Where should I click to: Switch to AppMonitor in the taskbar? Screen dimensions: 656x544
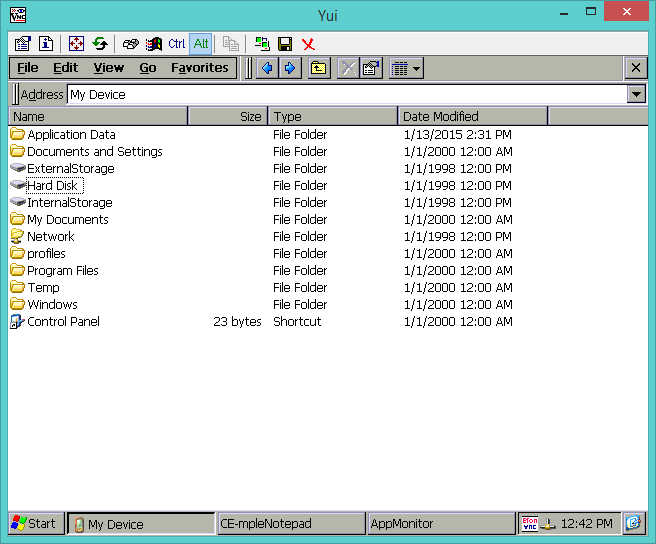pos(440,523)
